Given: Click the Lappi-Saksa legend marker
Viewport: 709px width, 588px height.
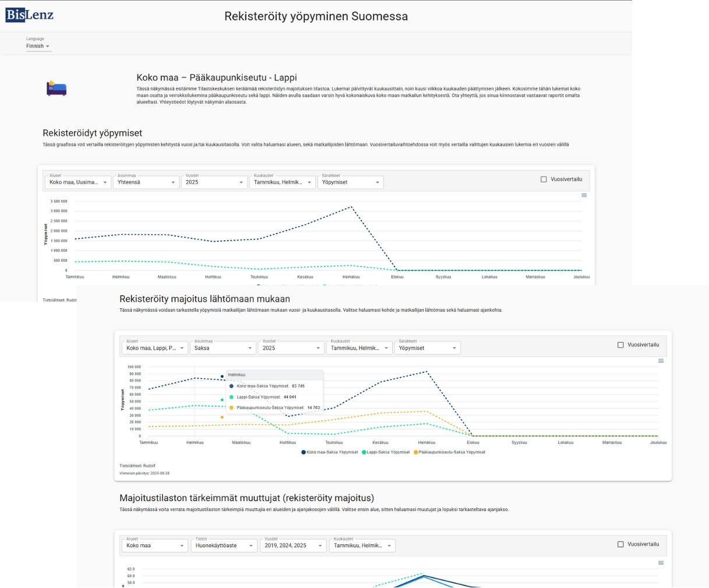Looking at the screenshot, I should click(x=364, y=452).
